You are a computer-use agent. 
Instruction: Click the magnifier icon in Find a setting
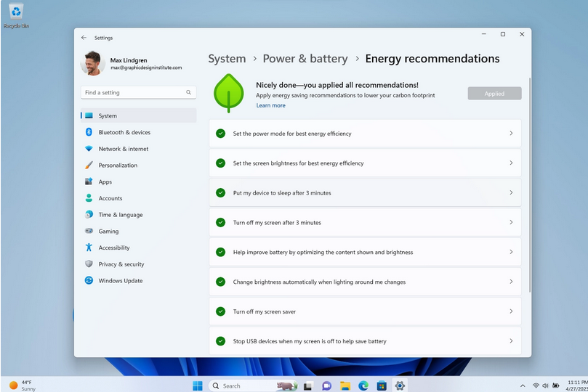point(189,92)
